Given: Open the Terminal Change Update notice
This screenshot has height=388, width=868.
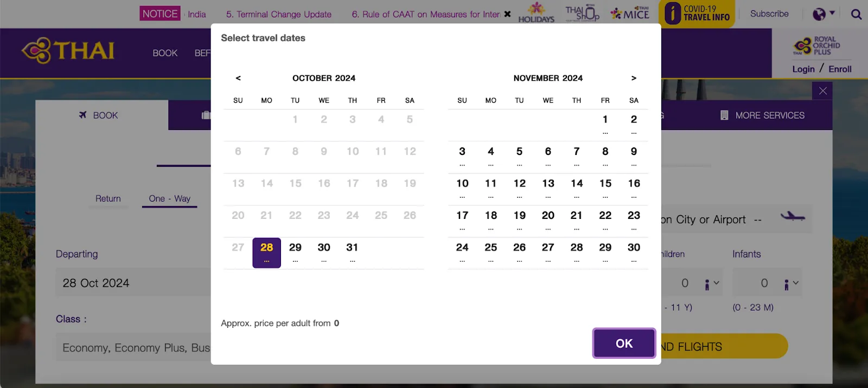Looking at the screenshot, I should click(279, 14).
